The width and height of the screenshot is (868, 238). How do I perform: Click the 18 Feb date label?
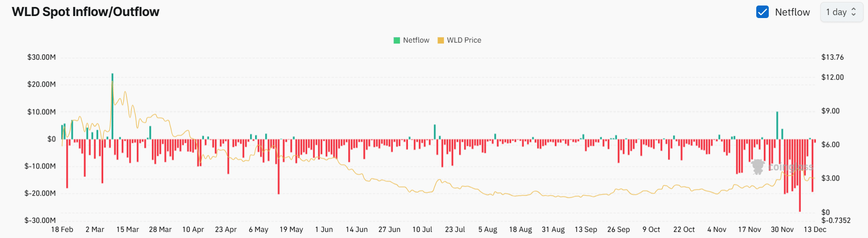point(62,229)
